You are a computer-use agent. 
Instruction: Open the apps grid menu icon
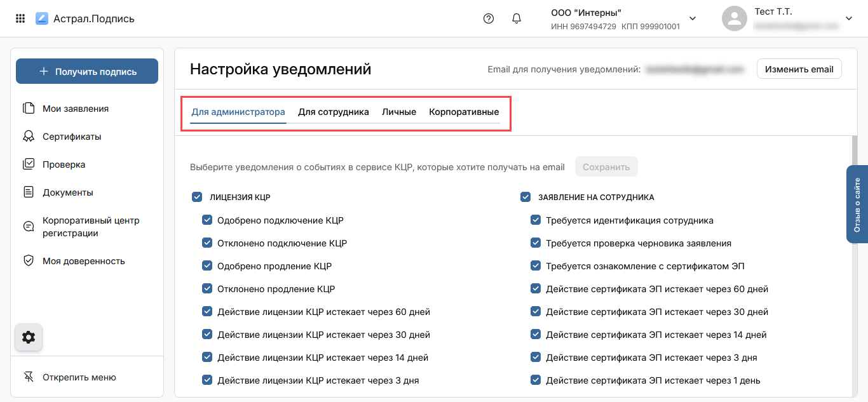click(x=20, y=18)
